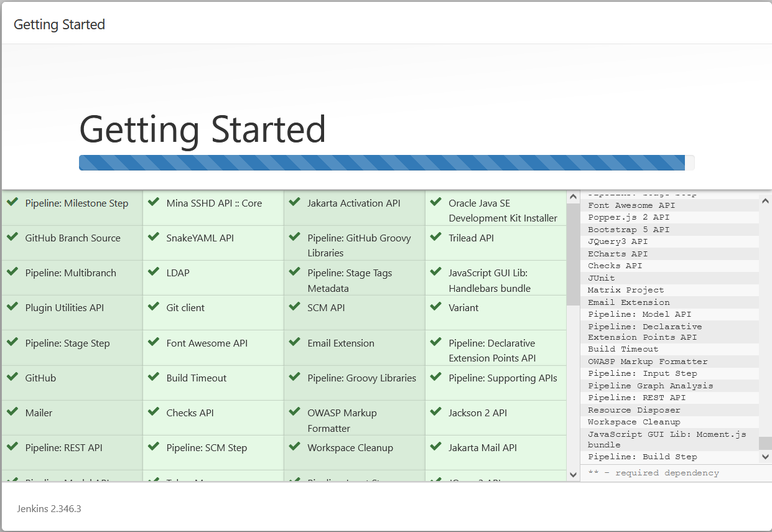
Task: Click the checkmark beside Pipeline: Milestone Step
Action: click(x=12, y=202)
